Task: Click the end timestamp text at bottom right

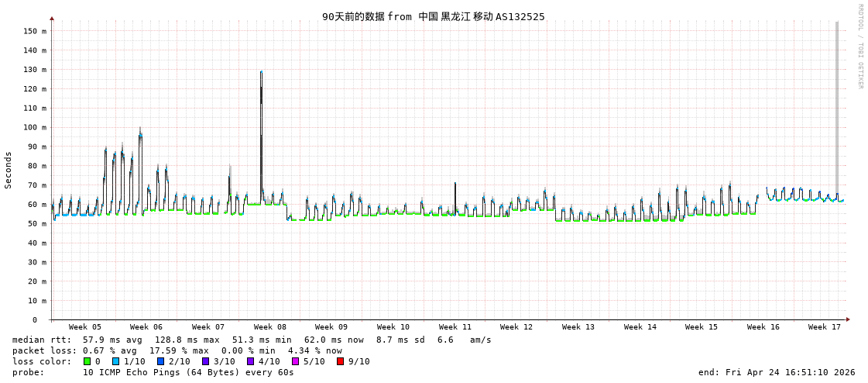Action: [x=777, y=372]
